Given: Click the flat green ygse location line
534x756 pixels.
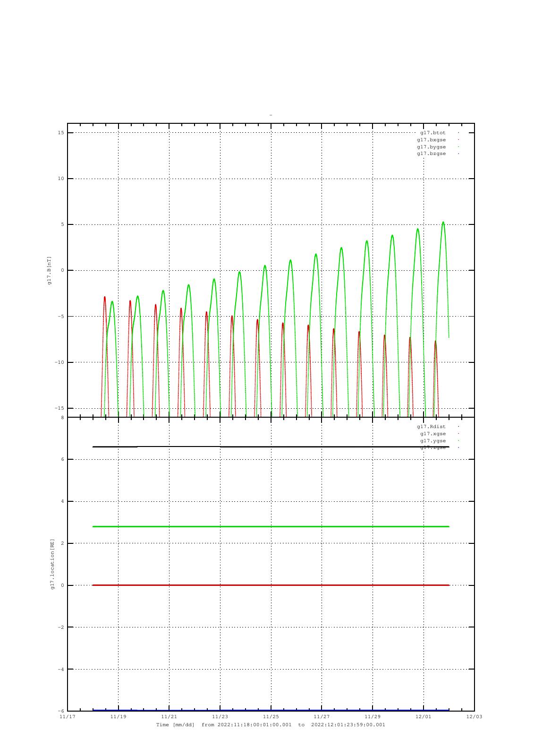Looking at the screenshot, I should (271, 526).
